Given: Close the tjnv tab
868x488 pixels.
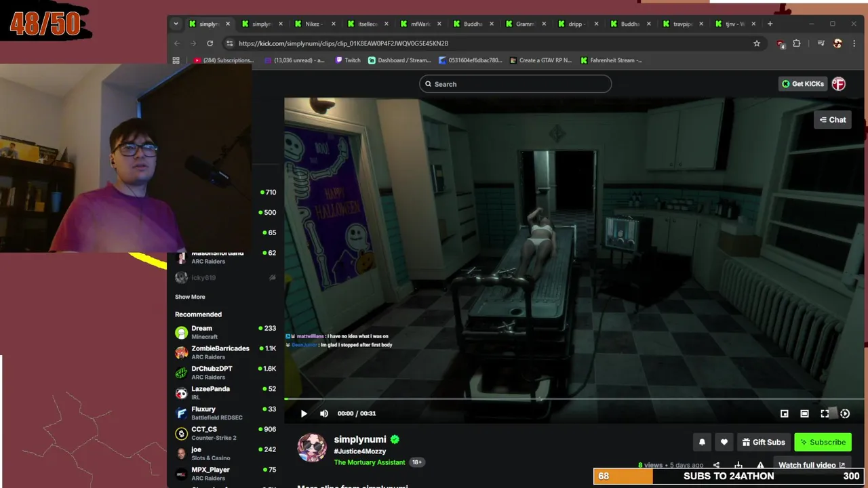Looking at the screenshot, I should click(x=753, y=24).
